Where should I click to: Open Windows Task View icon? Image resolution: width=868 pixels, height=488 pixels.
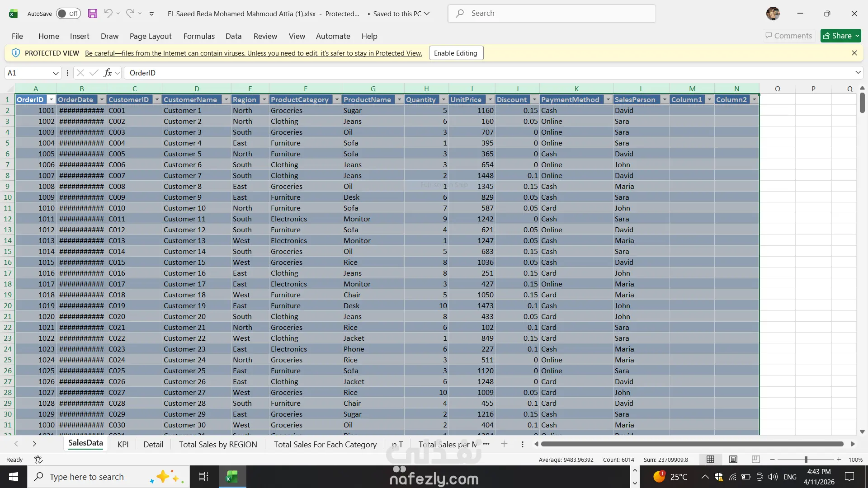click(x=203, y=477)
